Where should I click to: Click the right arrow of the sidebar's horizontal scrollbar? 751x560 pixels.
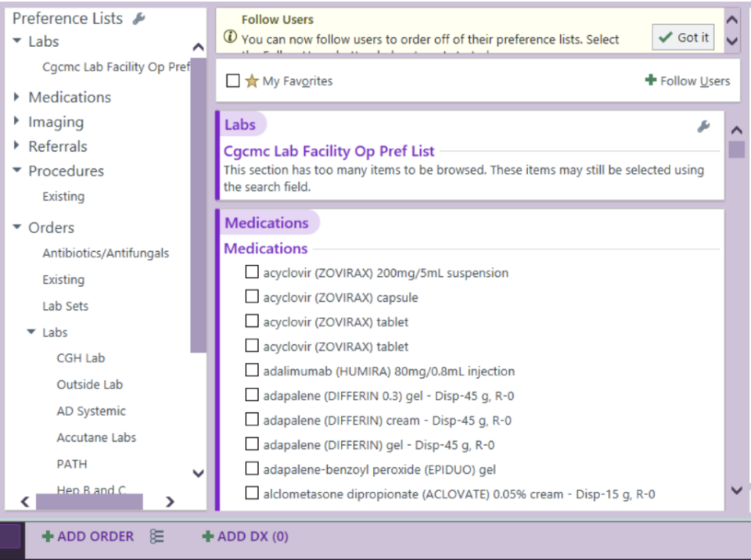coord(170,501)
